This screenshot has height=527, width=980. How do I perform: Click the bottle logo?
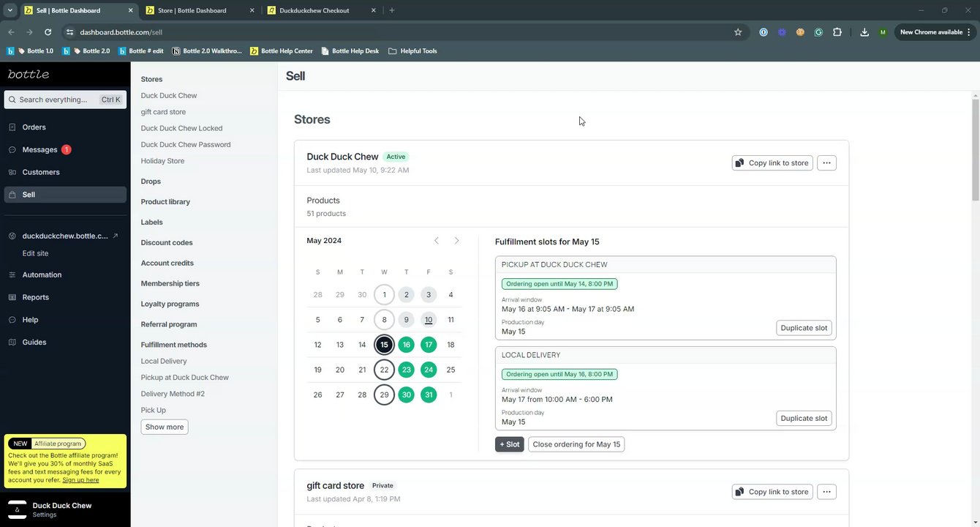(29, 75)
